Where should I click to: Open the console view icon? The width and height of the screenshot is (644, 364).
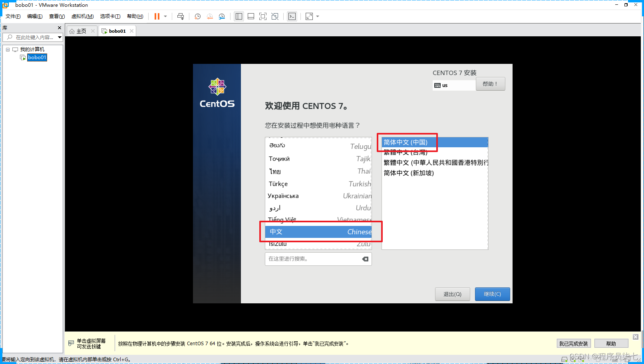point(292,16)
